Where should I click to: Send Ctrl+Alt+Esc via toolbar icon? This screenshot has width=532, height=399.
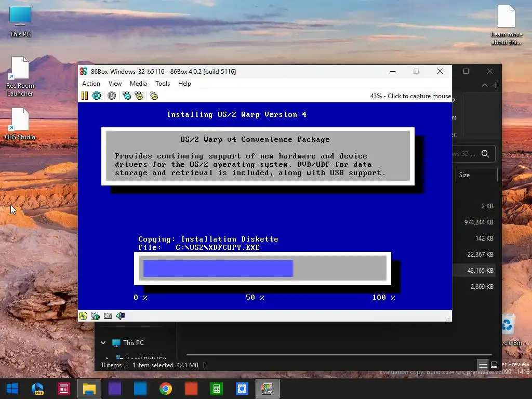139,96
